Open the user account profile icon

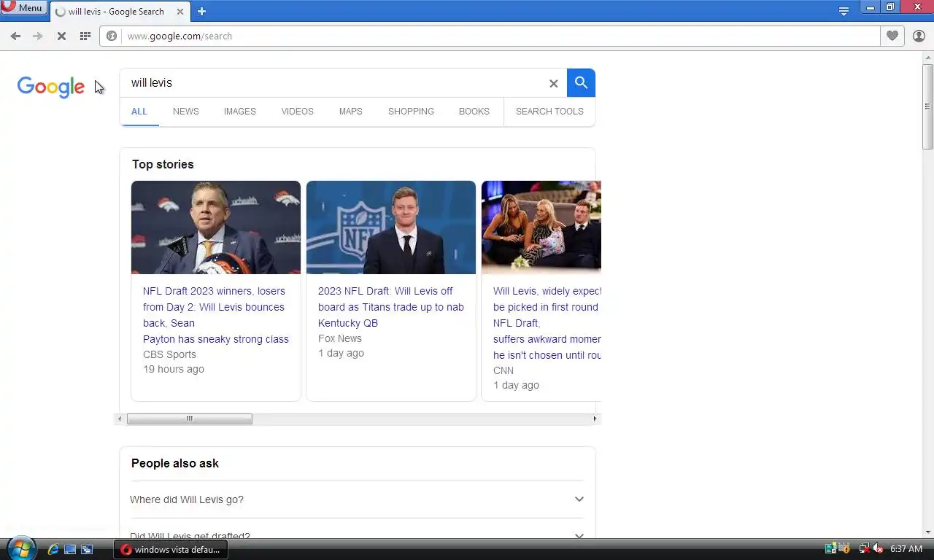[x=919, y=36]
